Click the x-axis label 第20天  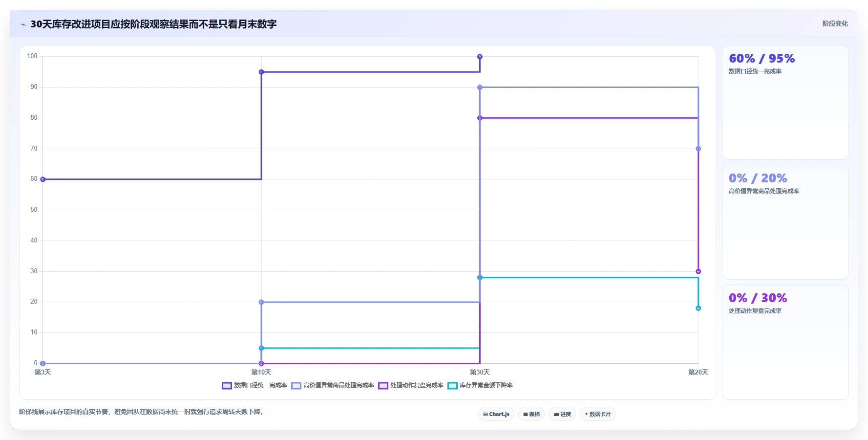(x=698, y=373)
